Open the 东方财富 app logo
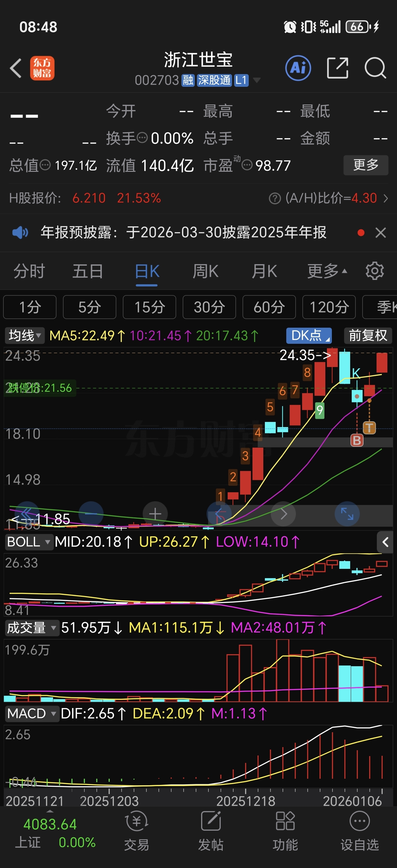Screen dimensions: 397x868 point(42,68)
